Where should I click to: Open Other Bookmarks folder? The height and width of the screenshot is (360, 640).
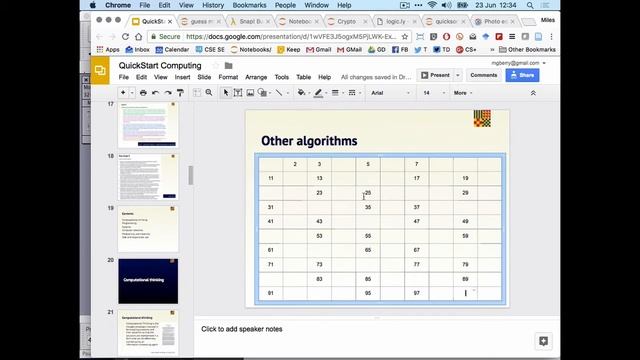click(527, 49)
